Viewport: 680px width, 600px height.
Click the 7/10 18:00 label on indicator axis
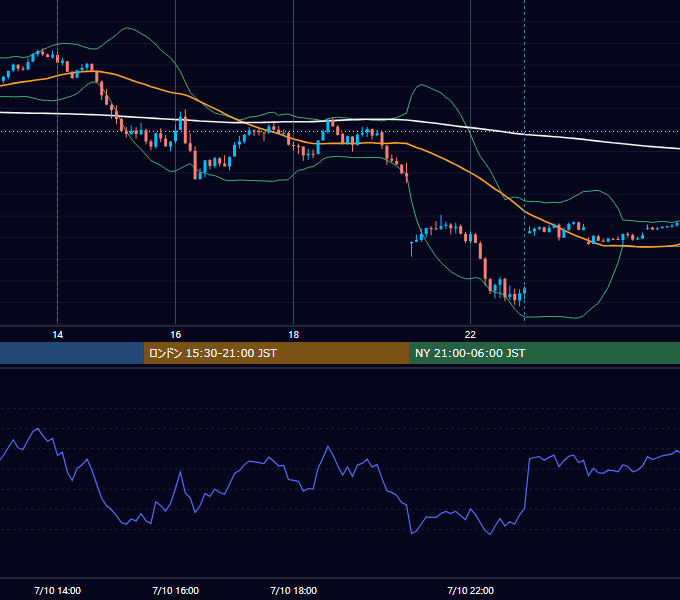[x=294, y=590]
